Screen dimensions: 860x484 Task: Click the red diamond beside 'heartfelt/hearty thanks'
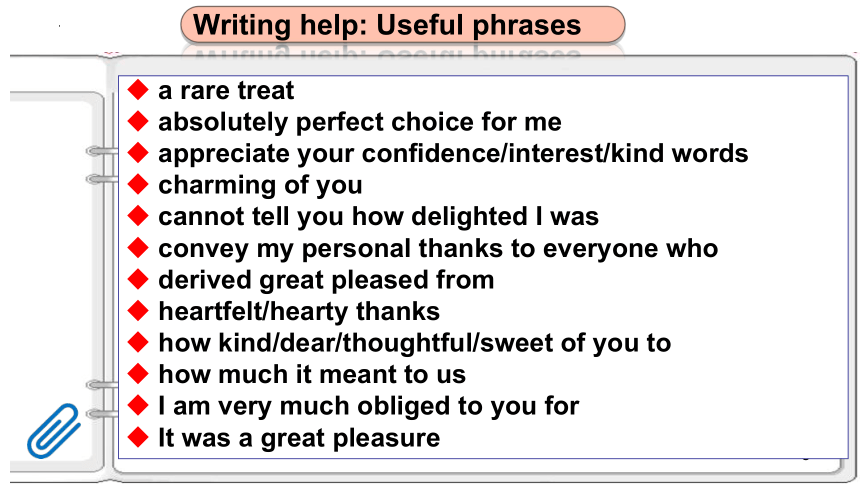click(x=138, y=311)
